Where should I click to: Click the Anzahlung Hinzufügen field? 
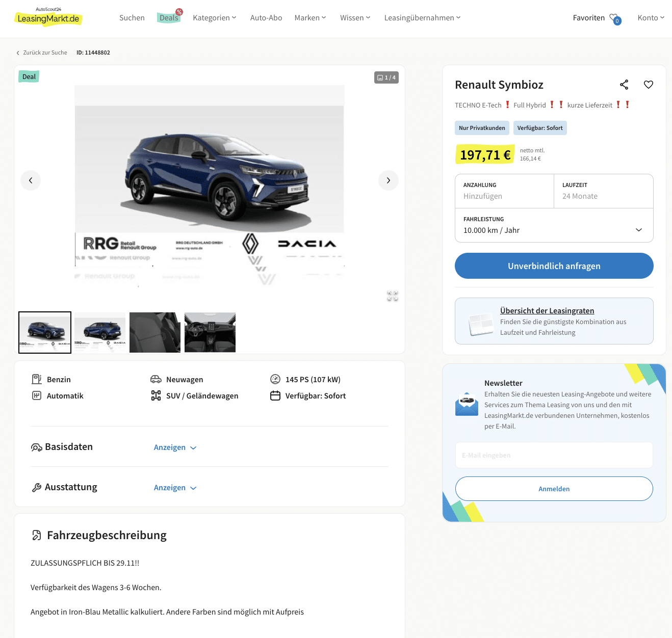pyautogui.click(x=504, y=191)
